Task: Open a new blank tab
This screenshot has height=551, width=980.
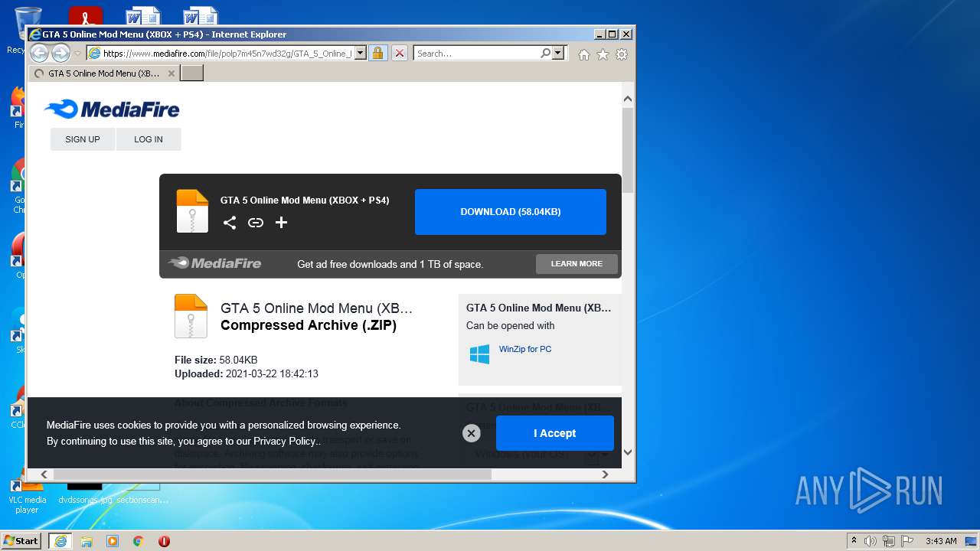Action: (x=191, y=73)
